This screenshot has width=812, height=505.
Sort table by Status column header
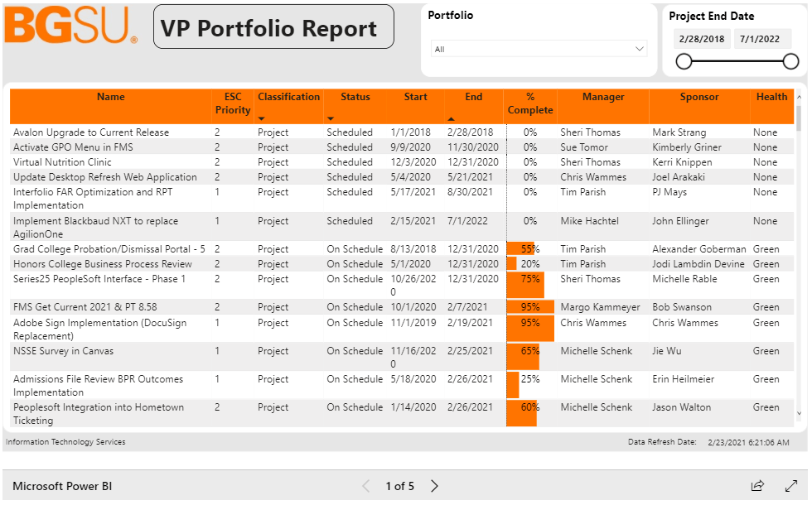(x=355, y=98)
